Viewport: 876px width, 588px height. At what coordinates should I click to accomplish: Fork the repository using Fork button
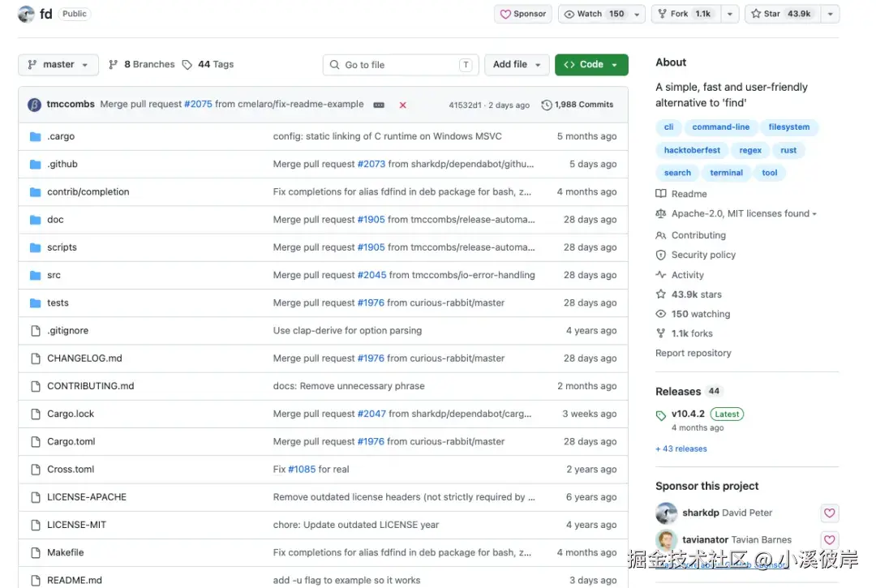(x=685, y=14)
